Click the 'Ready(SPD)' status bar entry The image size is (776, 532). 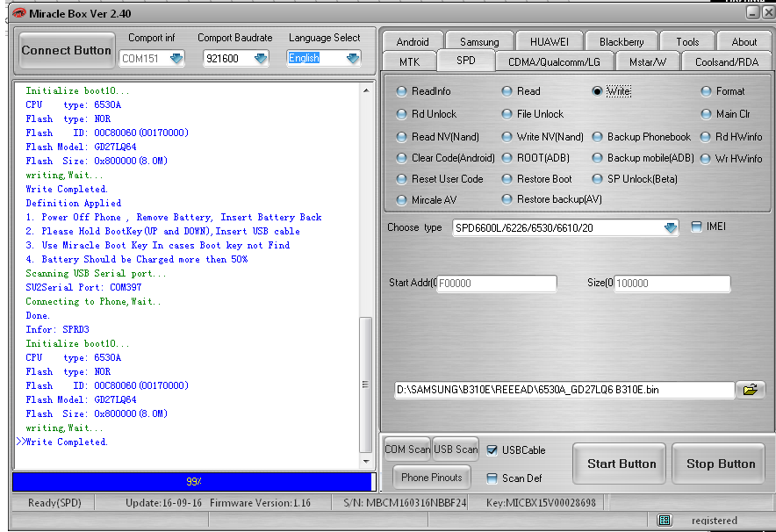(x=54, y=503)
